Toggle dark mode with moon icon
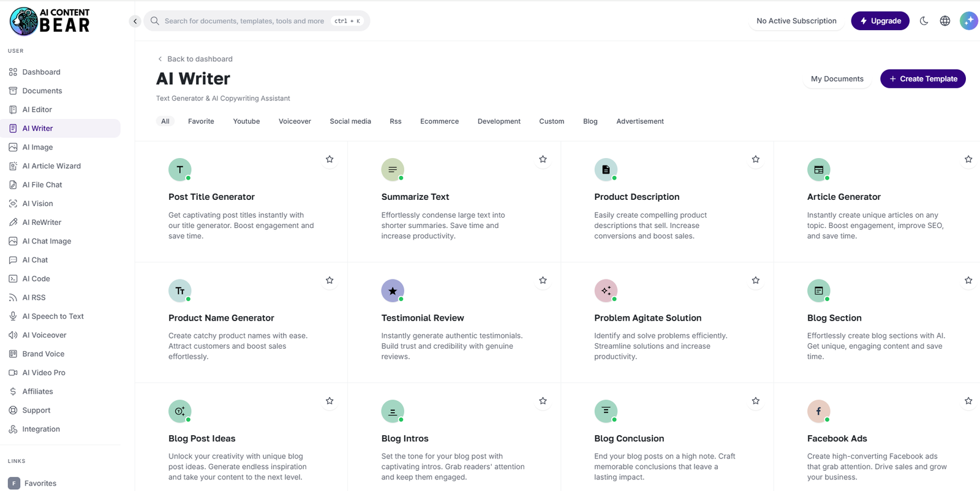This screenshot has width=980, height=491. pyautogui.click(x=924, y=21)
